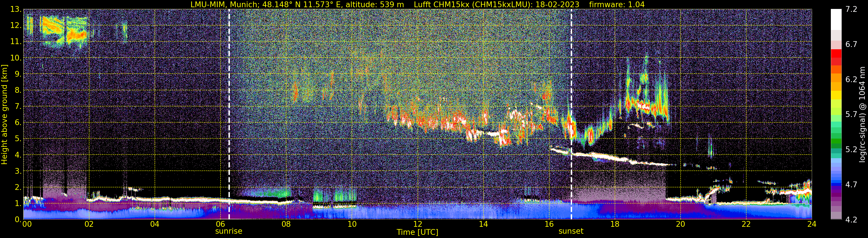Click the height axis tick label '5.'
Image resolution: width=868 pixels, height=238 pixels.
[18, 139]
